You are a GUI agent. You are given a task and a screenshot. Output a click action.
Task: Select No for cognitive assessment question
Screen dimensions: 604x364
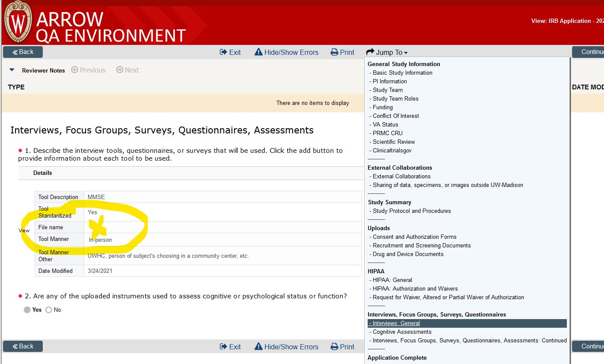[48, 310]
